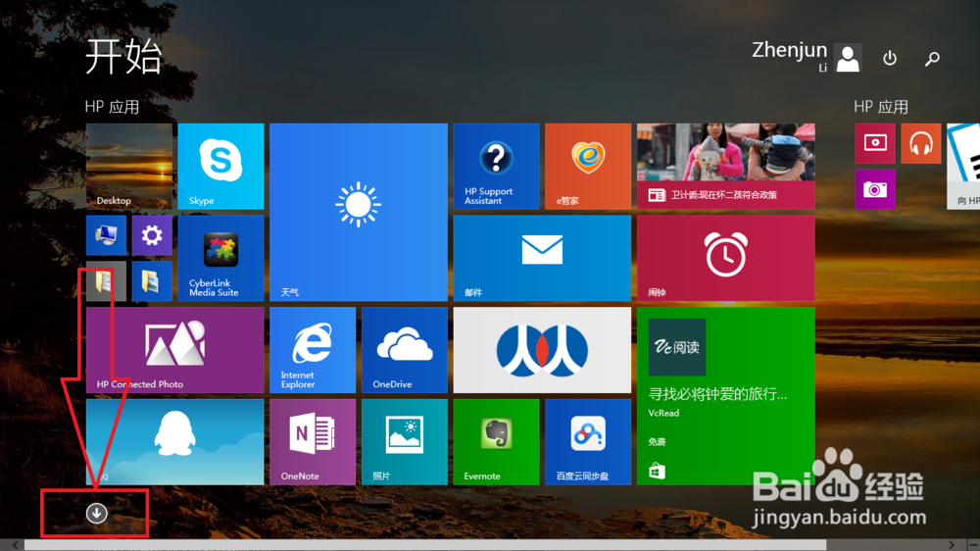Open the gray folder small tile

click(106, 281)
